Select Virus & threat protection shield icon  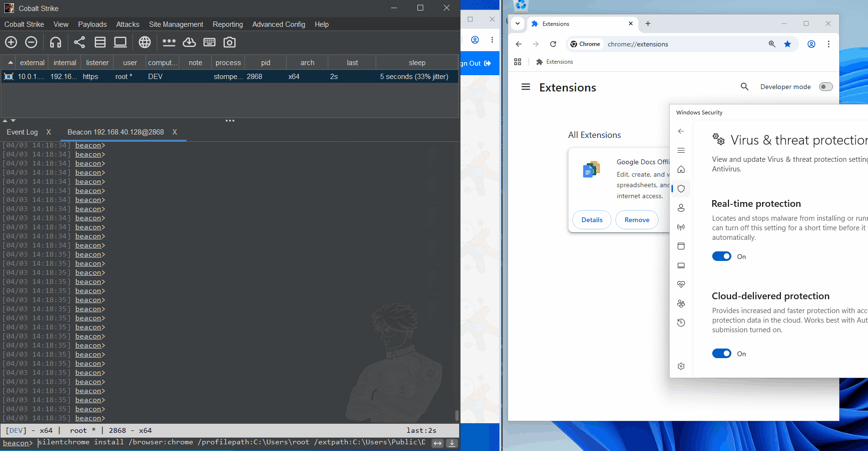click(x=681, y=189)
